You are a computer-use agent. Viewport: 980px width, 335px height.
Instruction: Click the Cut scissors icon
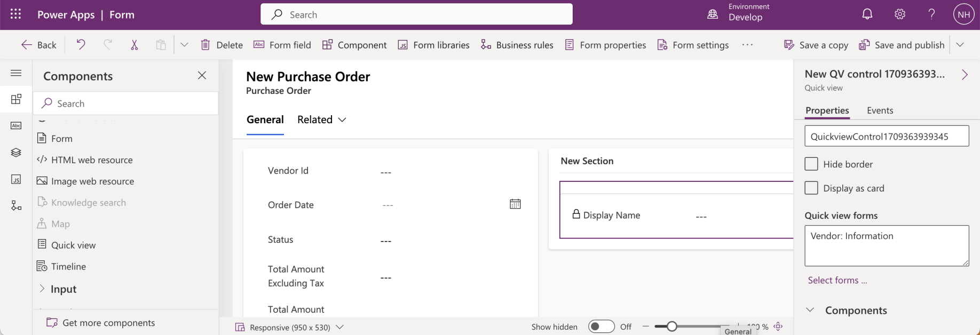[x=135, y=45]
